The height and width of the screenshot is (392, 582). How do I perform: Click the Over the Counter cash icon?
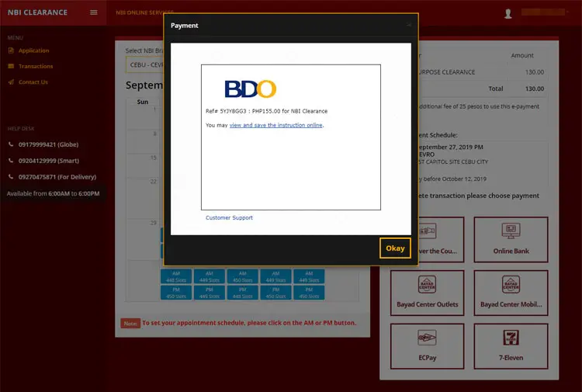point(428,231)
